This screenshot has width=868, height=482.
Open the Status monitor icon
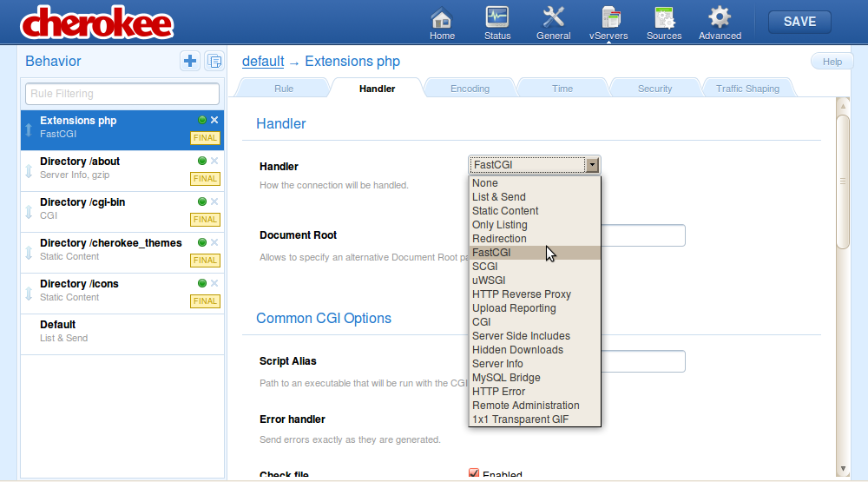[x=497, y=23]
